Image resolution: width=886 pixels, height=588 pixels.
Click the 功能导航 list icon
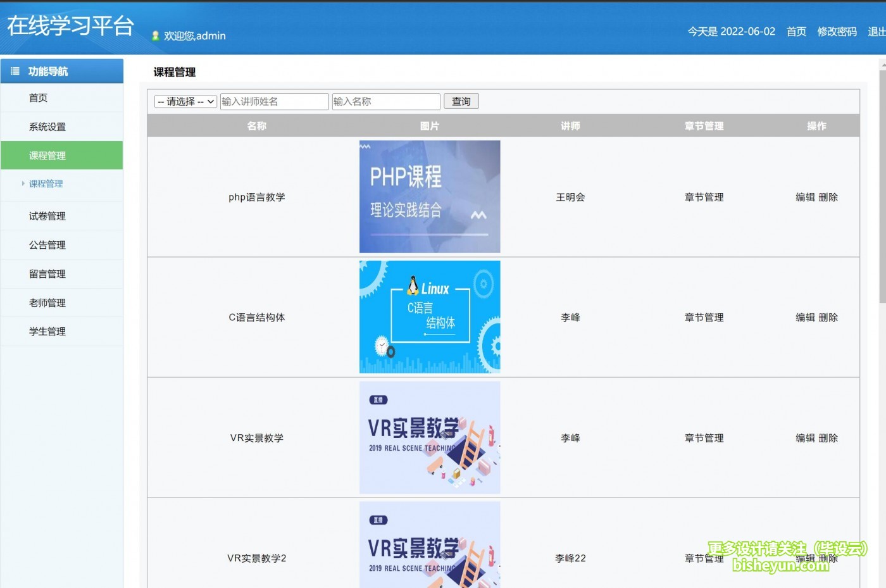click(15, 72)
